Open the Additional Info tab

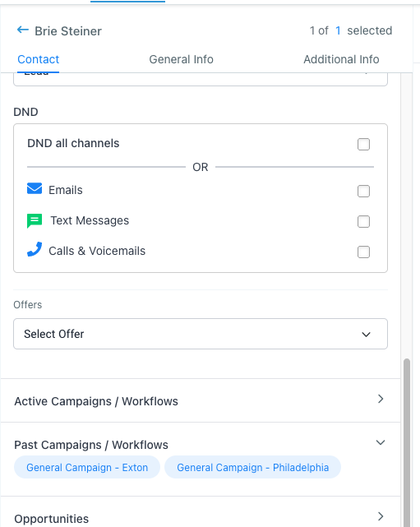coord(341,59)
